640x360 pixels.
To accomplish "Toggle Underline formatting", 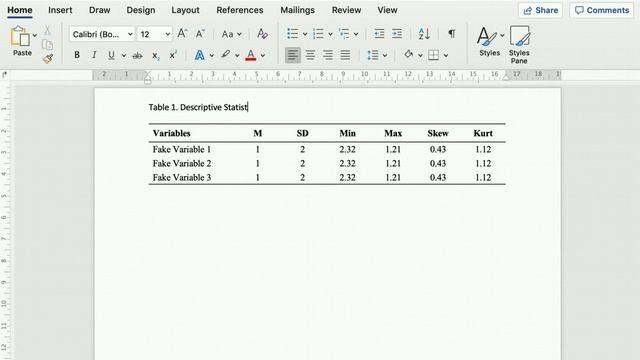I will (x=111, y=55).
